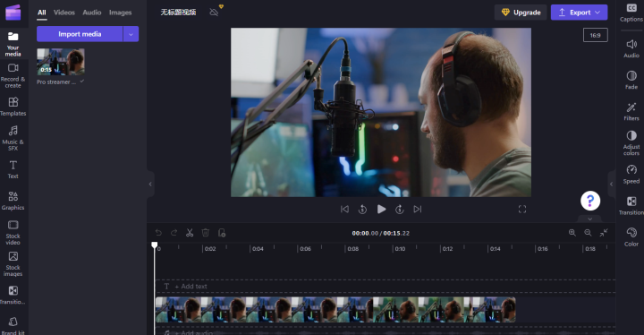
Task: Switch to the Videos tab
Action: point(64,13)
